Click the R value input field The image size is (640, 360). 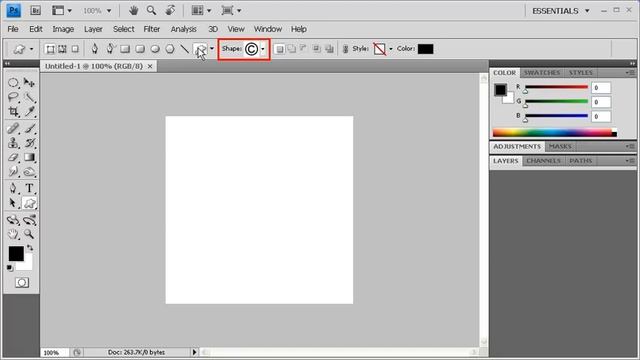[x=601, y=88]
